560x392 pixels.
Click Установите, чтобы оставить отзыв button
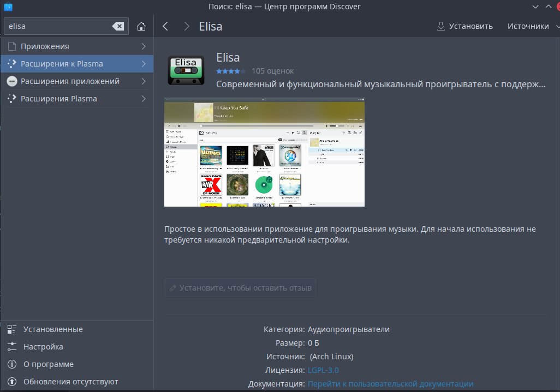pos(240,288)
